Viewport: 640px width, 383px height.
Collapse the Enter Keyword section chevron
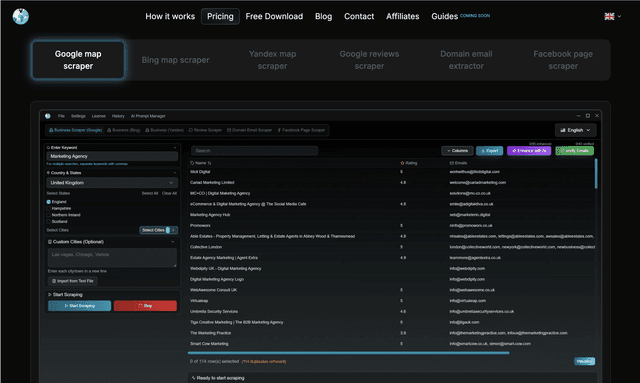175,148
